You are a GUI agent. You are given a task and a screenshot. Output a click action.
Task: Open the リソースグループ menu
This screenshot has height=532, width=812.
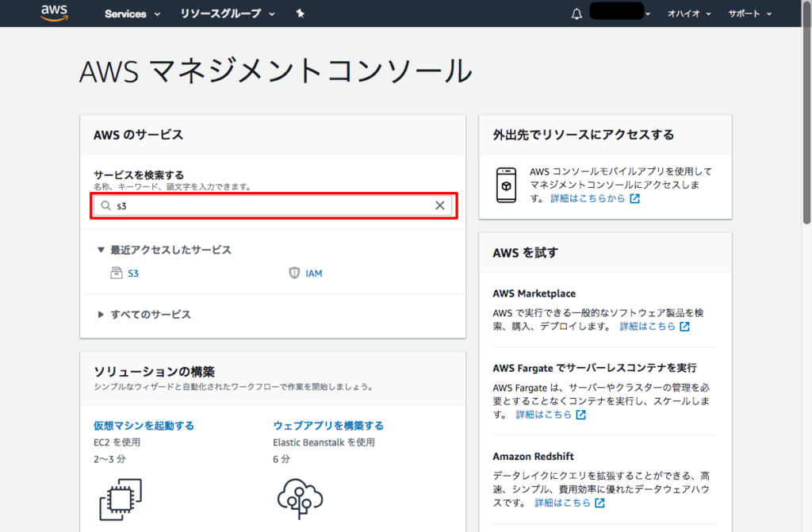click(228, 14)
